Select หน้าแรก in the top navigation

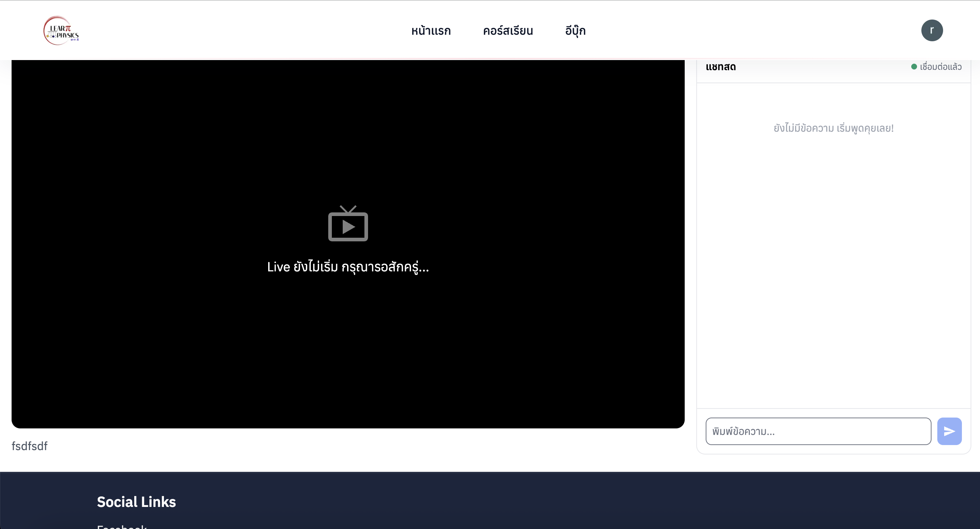(x=430, y=30)
